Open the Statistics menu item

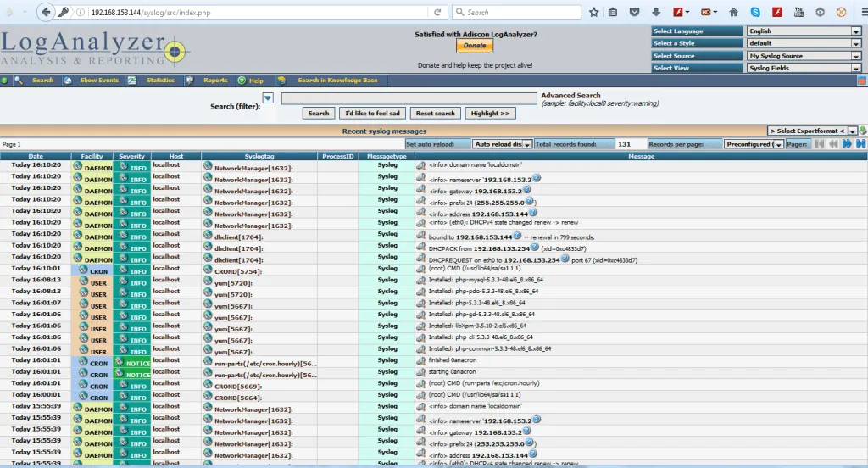point(160,81)
